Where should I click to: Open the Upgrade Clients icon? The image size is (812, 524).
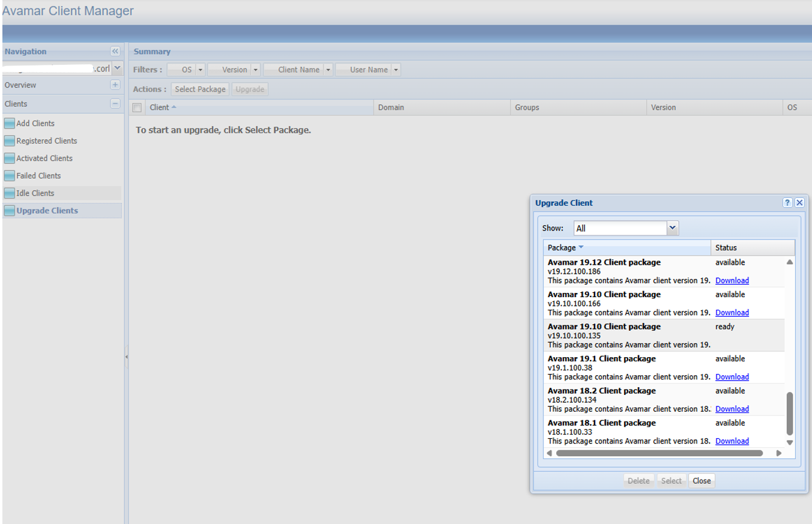10,210
